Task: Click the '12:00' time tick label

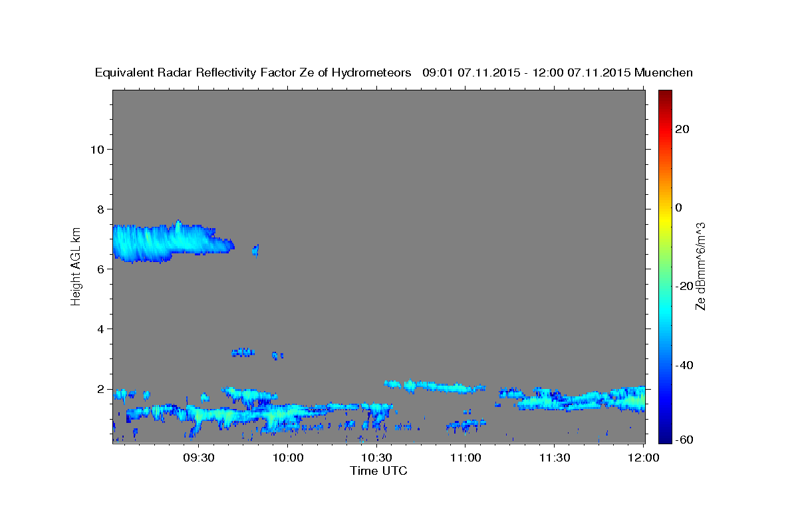Action: [x=643, y=458]
